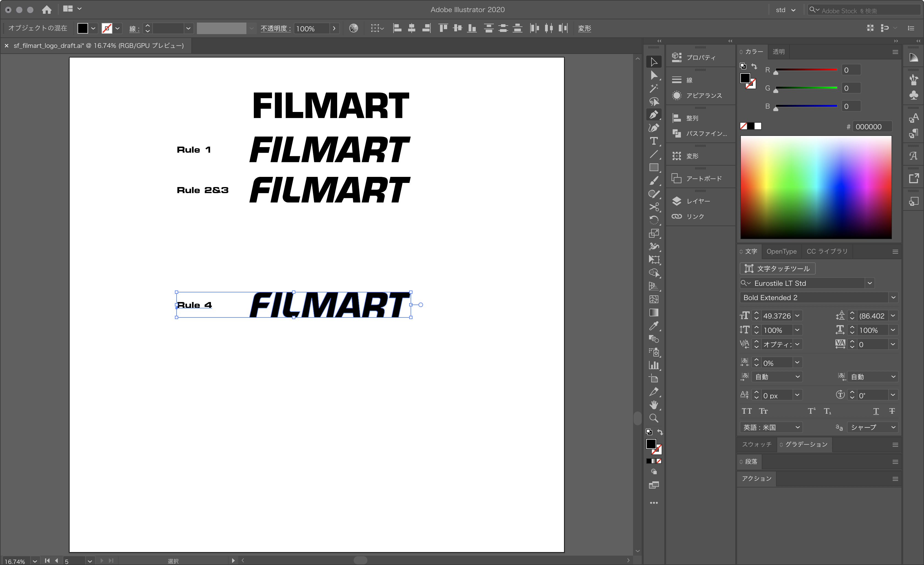Swap fill and stroke arrow in toolbar
924x565 pixels.
[x=660, y=432]
